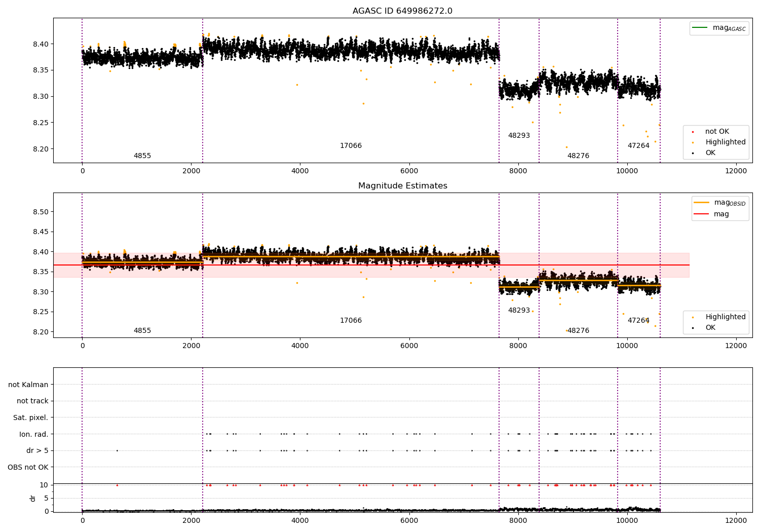Click OBSID label 4855 in top plot
The height and width of the screenshot is (532, 760).
[x=142, y=156]
